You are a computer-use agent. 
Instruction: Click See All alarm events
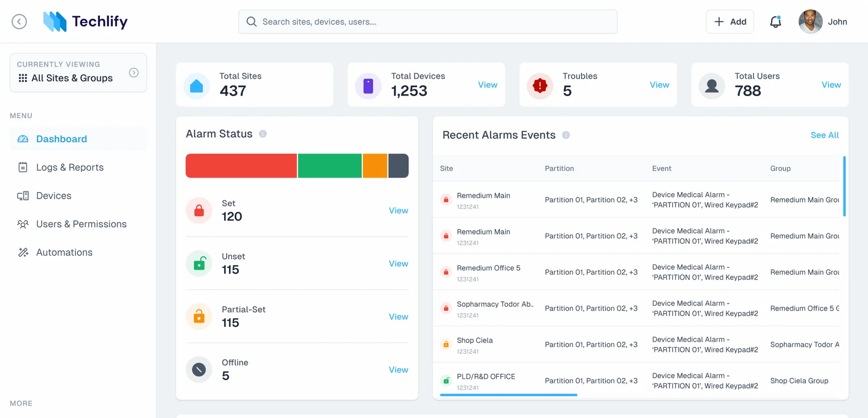click(x=825, y=135)
